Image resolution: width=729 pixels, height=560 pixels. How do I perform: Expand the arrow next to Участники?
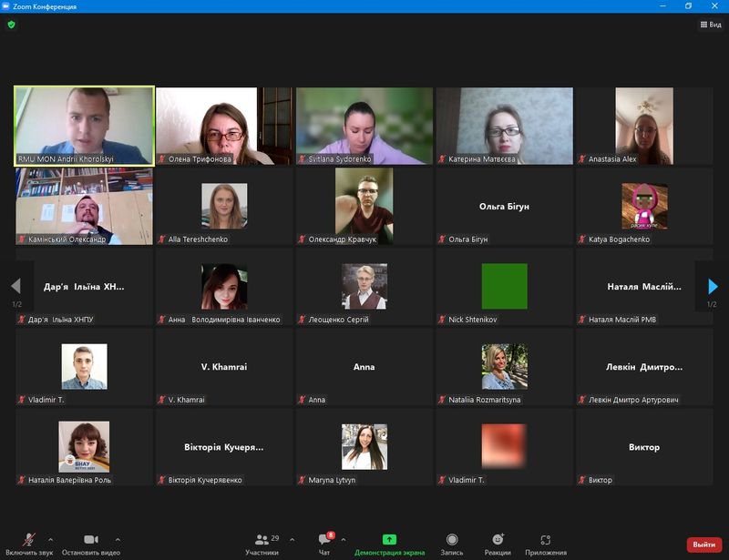[x=291, y=539]
